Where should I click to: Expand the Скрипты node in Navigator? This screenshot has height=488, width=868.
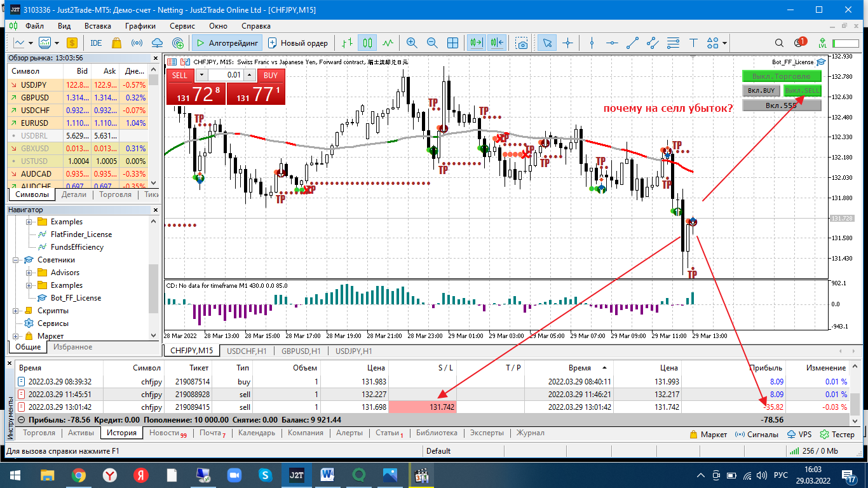click(x=15, y=311)
